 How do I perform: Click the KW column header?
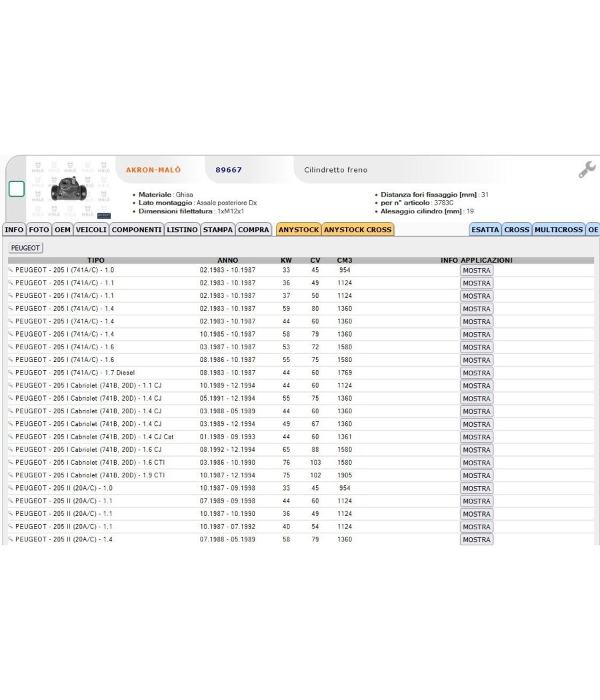pos(286,260)
